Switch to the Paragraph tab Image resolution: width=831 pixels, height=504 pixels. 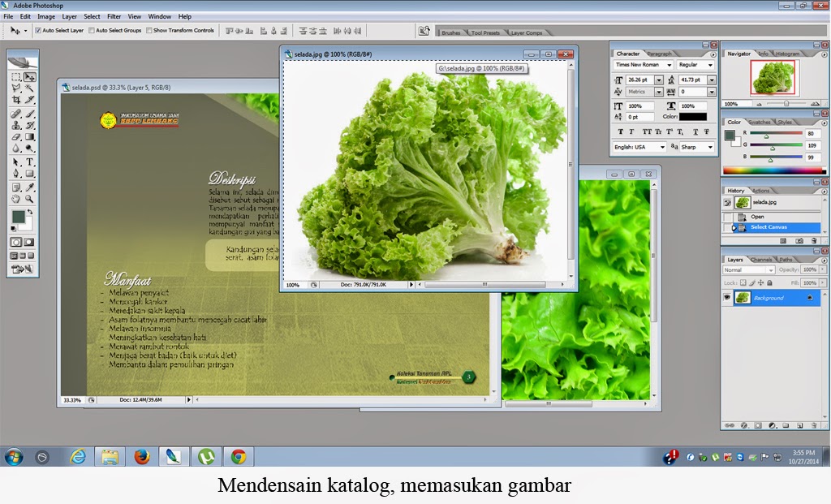(x=659, y=54)
